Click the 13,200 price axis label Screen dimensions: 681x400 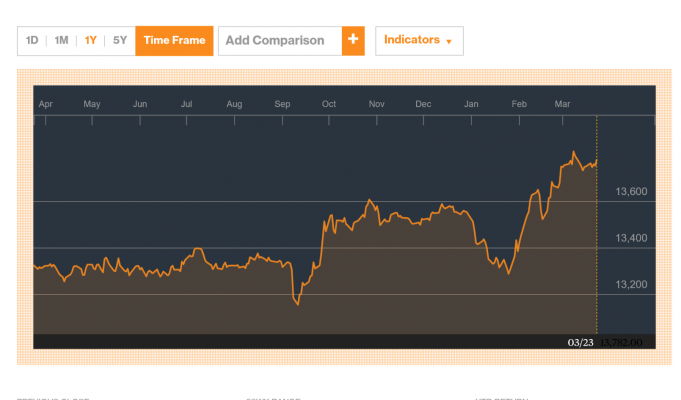click(x=630, y=284)
